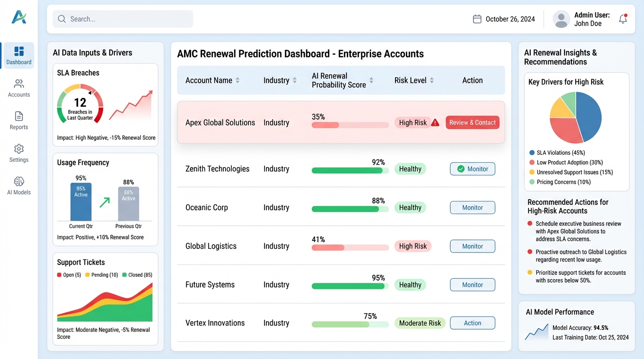Open the Reports section
644x359 pixels.
18,121
